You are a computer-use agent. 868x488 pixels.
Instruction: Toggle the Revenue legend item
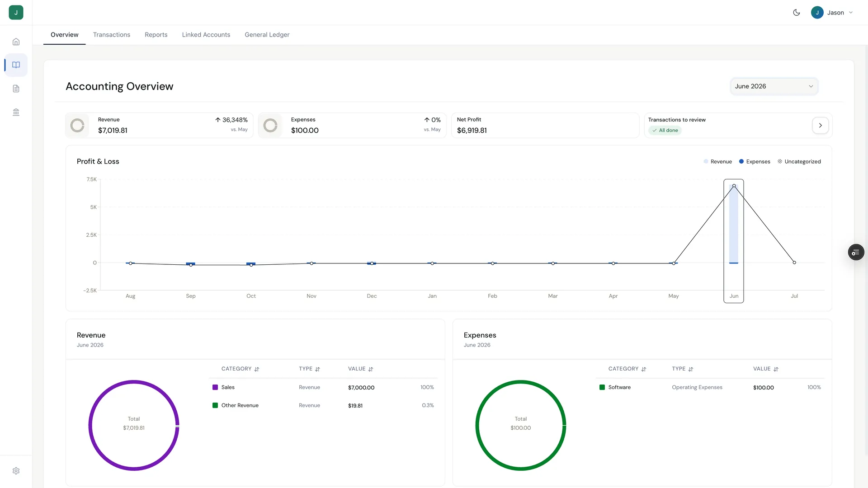coord(717,162)
